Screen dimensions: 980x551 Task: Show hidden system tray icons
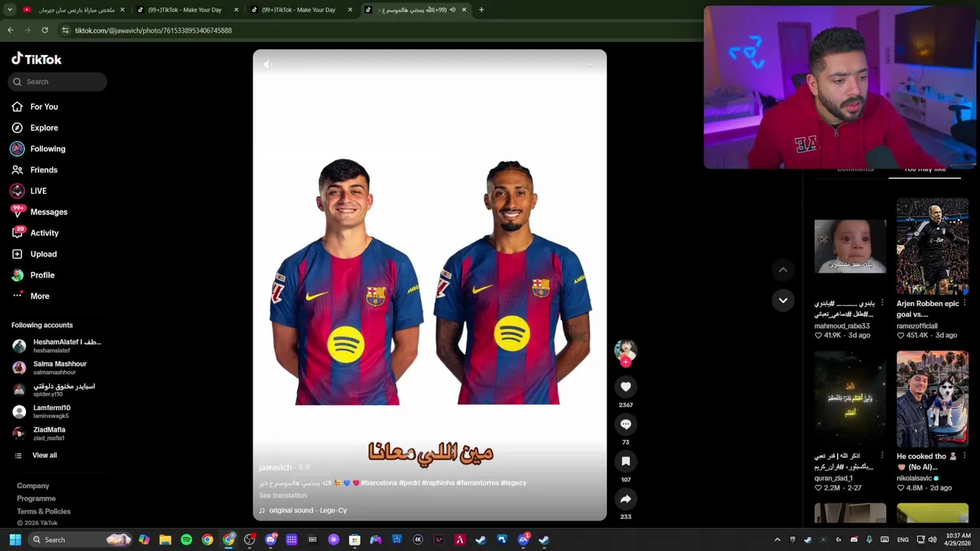(x=777, y=540)
